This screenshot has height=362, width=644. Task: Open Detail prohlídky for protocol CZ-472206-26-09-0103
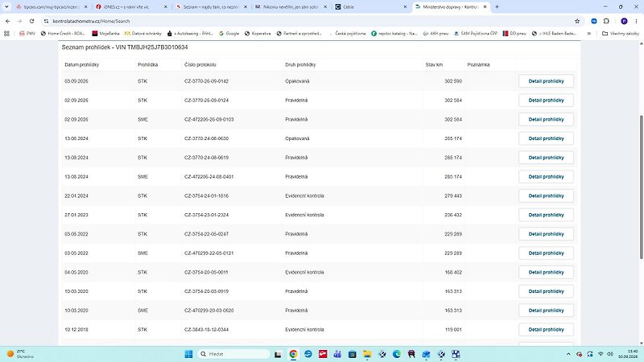(x=546, y=119)
